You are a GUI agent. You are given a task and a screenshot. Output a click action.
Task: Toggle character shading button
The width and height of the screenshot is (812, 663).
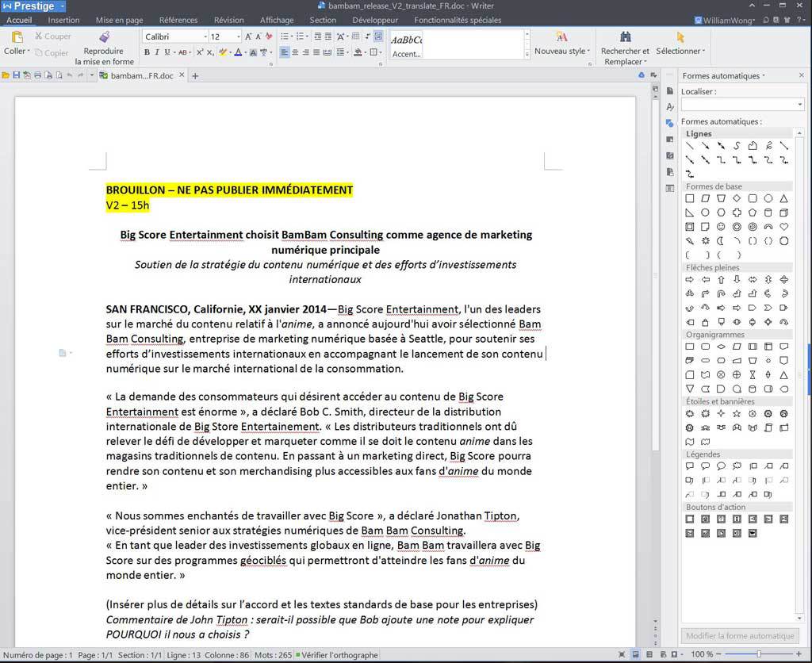(253, 52)
